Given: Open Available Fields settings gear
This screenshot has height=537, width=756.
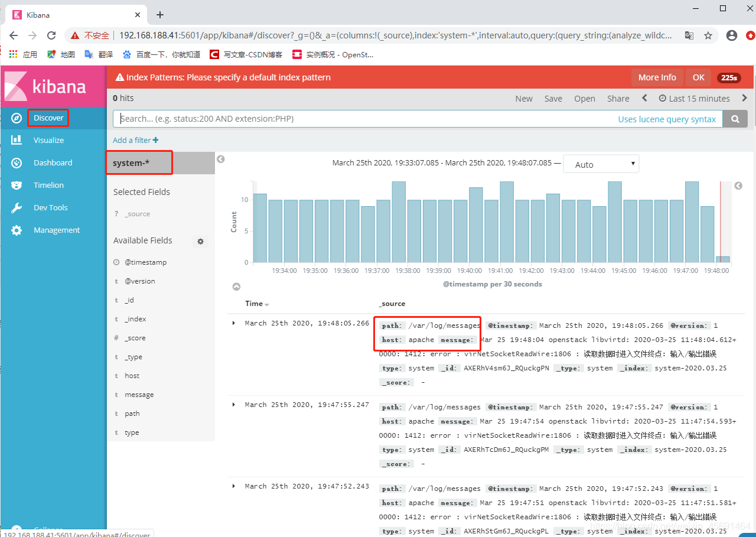Looking at the screenshot, I should (x=200, y=241).
